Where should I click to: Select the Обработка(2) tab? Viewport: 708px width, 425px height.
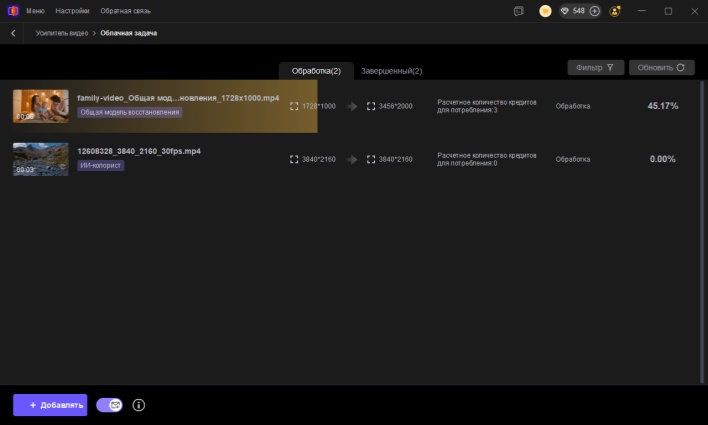point(316,71)
